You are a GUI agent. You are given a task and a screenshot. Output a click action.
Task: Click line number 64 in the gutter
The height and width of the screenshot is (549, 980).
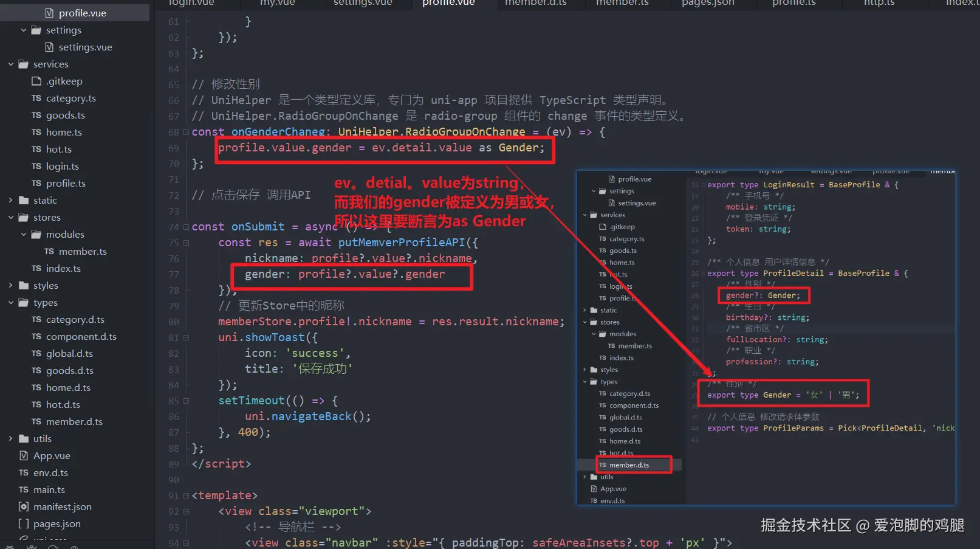pos(174,69)
